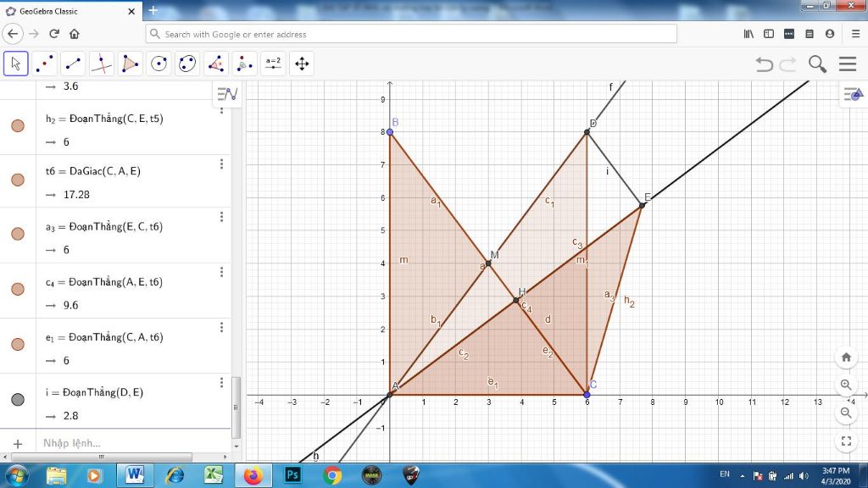The height and width of the screenshot is (488, 868).
Task: Open more options for a₃ row
Action: tap(221, 217)
